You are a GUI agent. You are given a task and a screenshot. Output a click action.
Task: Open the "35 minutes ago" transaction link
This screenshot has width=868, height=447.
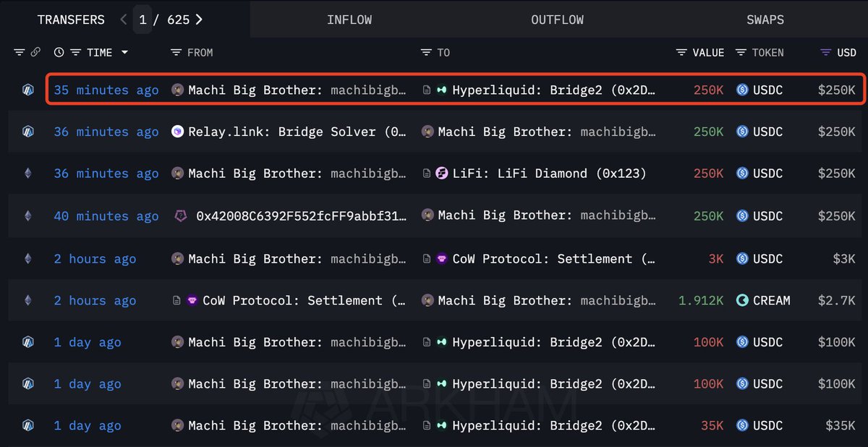106,90
